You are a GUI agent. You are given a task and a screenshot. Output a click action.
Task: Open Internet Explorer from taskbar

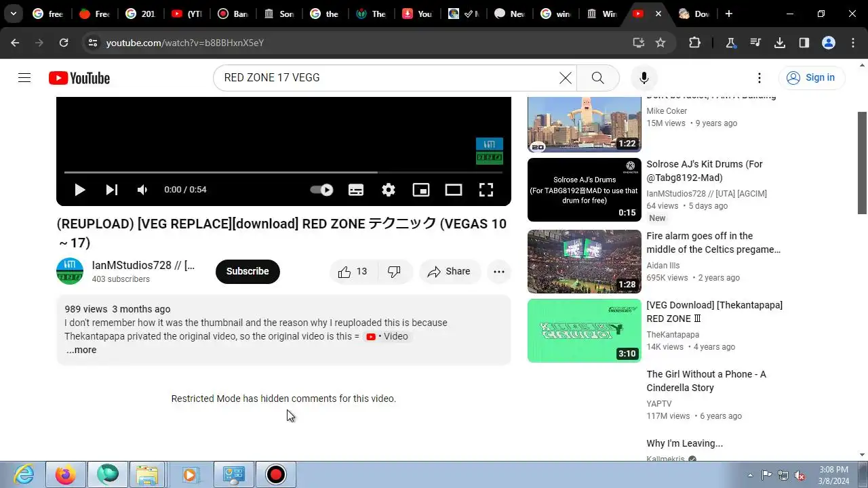point(24,474)
